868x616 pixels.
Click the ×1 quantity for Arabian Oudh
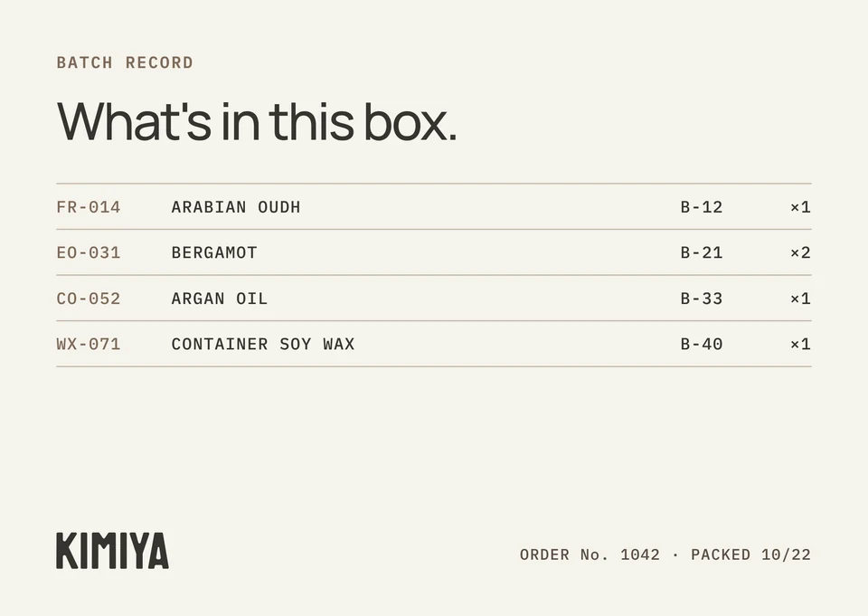point(800,207)
